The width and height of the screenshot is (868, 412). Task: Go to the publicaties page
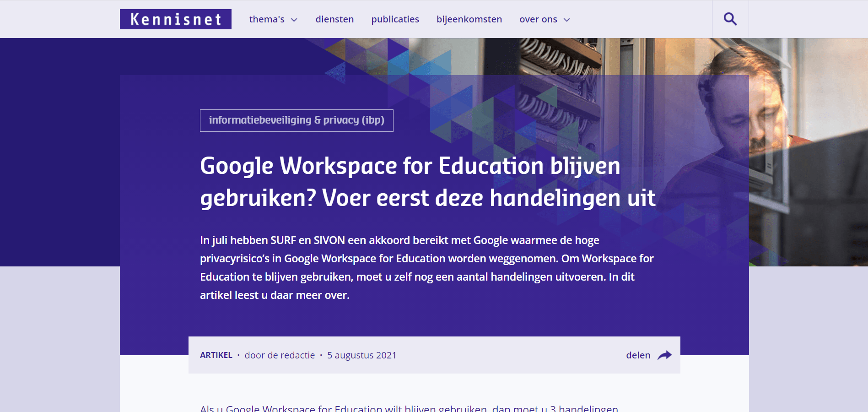coord(395,19)
